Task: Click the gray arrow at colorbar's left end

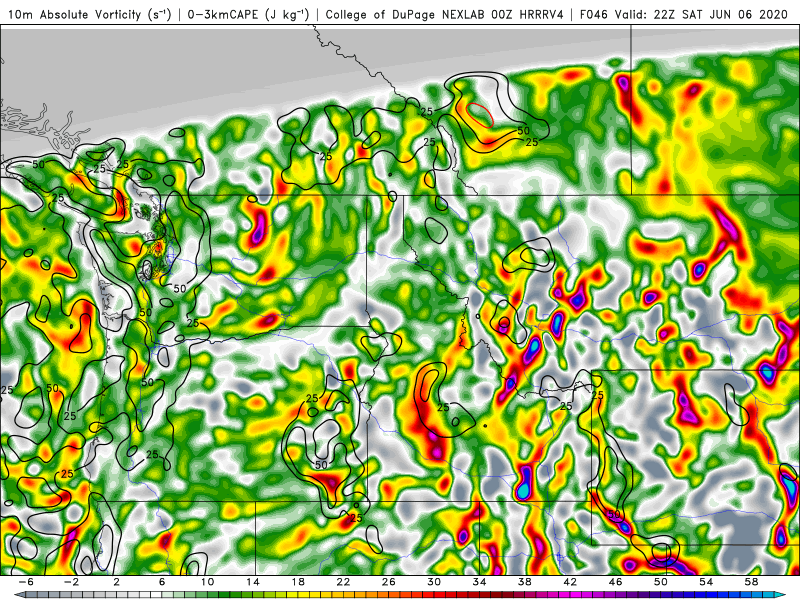Action: pos(18,595)
